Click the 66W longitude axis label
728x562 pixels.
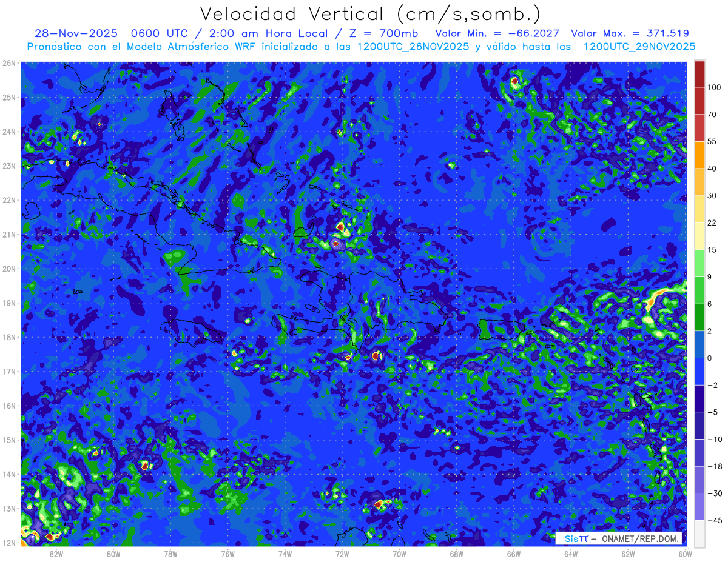tap(514, 553)
